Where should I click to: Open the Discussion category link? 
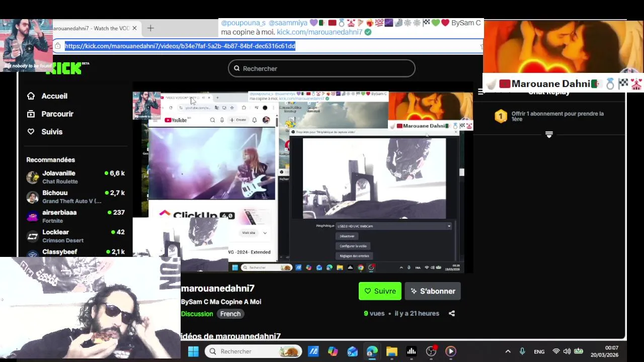click(x=197, y=314)
